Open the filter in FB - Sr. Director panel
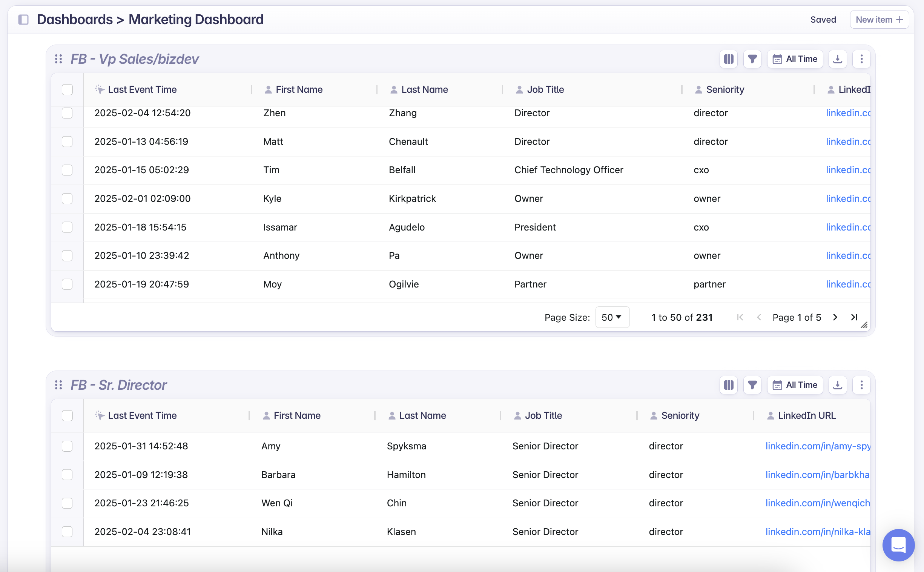 pyautogui.click(x=752, y=385)
